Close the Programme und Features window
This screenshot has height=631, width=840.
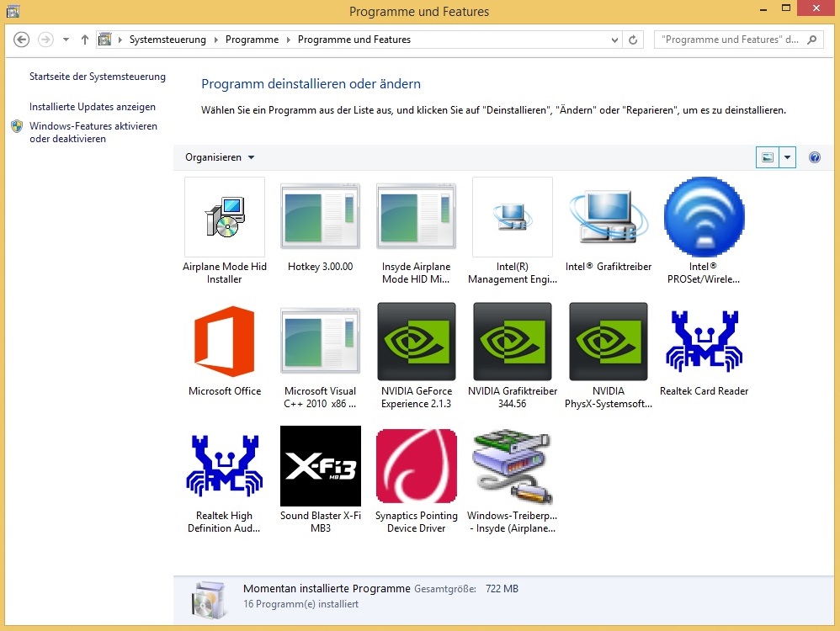click(816, 8)
